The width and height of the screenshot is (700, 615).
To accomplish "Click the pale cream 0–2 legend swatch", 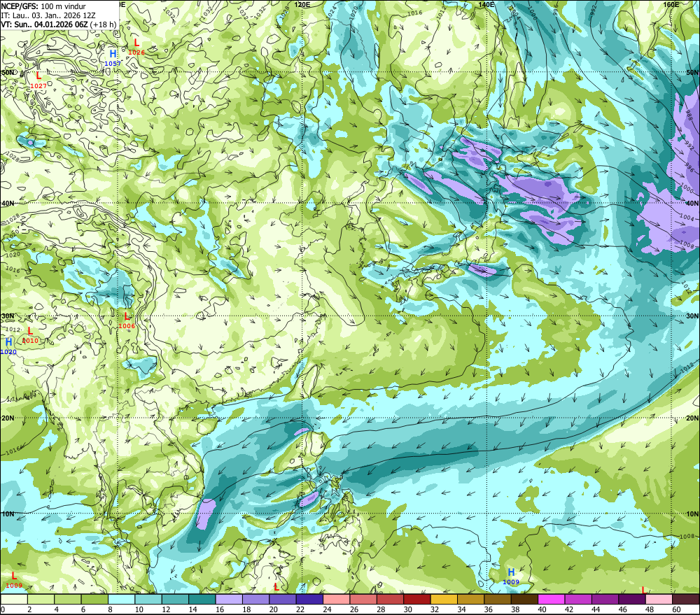I will coord(14,599).
